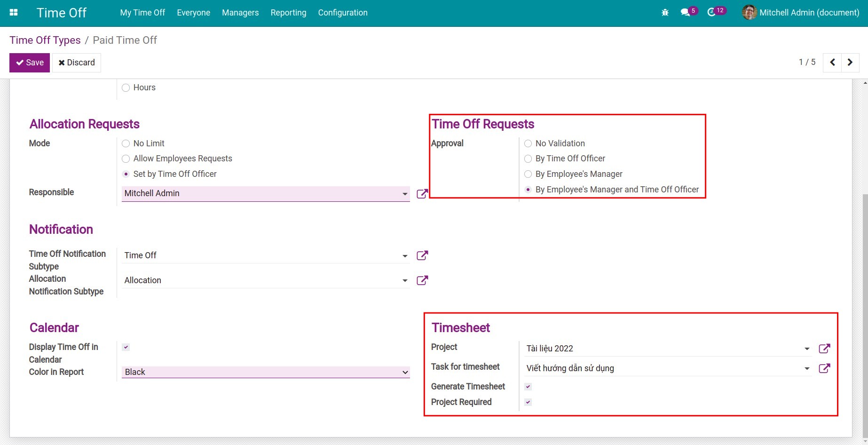Open Time Off notification subtype external link icon
The width and height of the screenshot is (868, 445).
click(422, 255)
